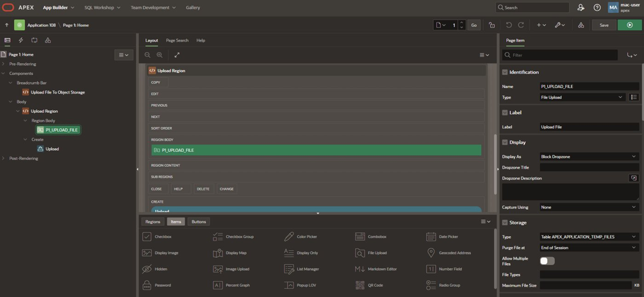Click the Save button

click(x=604, y=25)
